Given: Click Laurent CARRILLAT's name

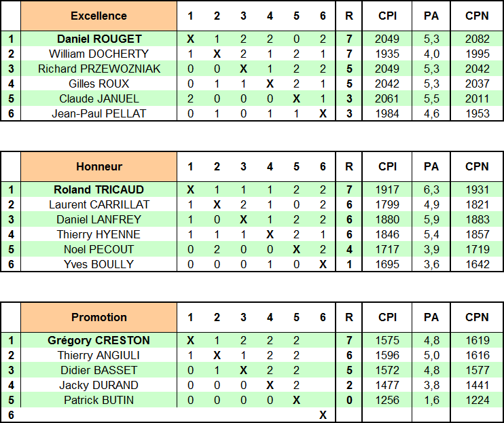Looking at the screenshot, I should tap(98, 204).
